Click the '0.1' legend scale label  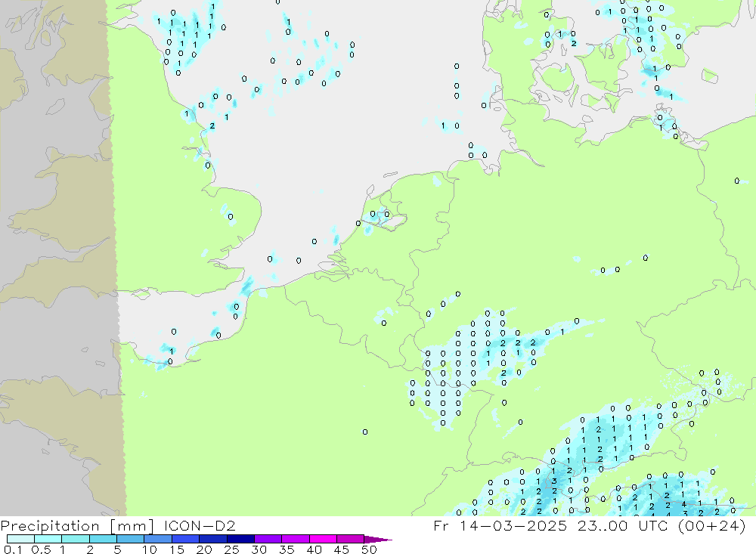click(x=13, y=549)
